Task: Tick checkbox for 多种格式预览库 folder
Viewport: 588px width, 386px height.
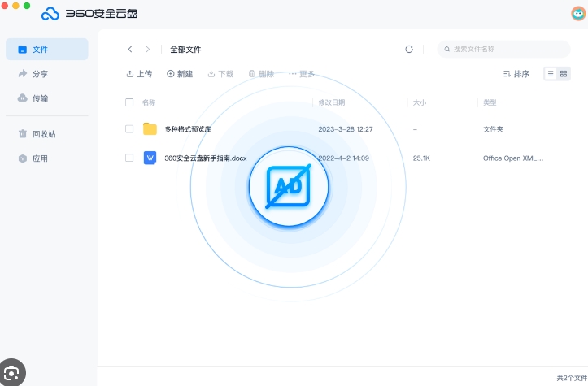Action: (x=129, y=129)
